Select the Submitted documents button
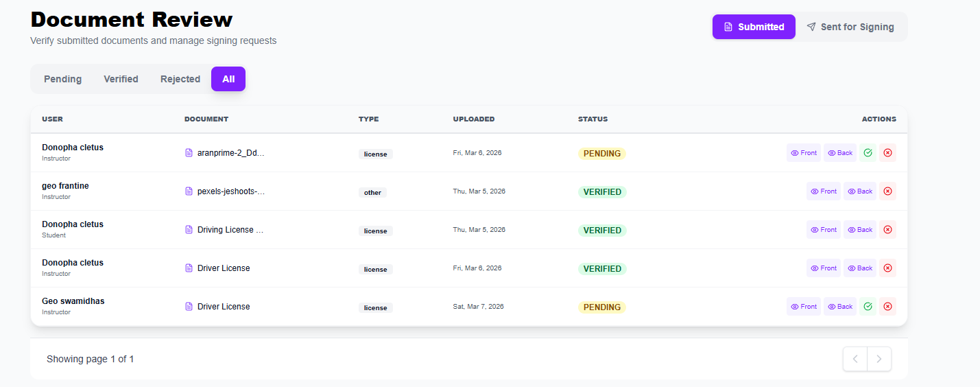This screenshot has height=387, width=980. click(754, 27)
